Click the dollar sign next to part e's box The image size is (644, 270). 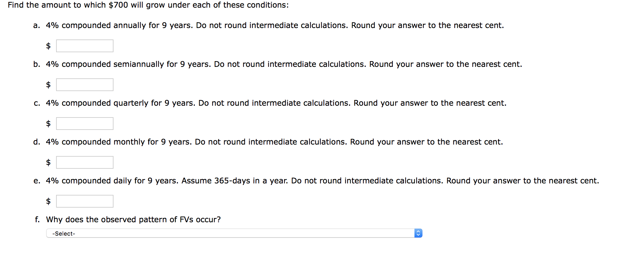[x=48, y=201]
